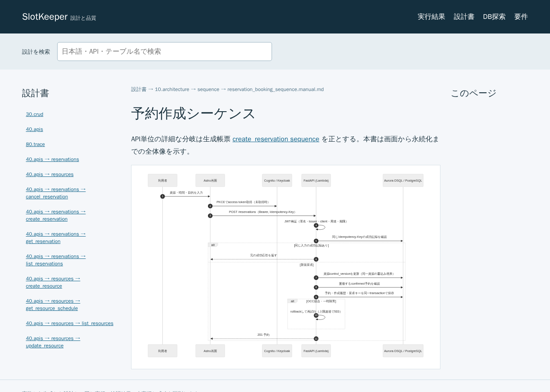Open the list_resources sidebar link

pyautogui.click(x=70, y=323)
